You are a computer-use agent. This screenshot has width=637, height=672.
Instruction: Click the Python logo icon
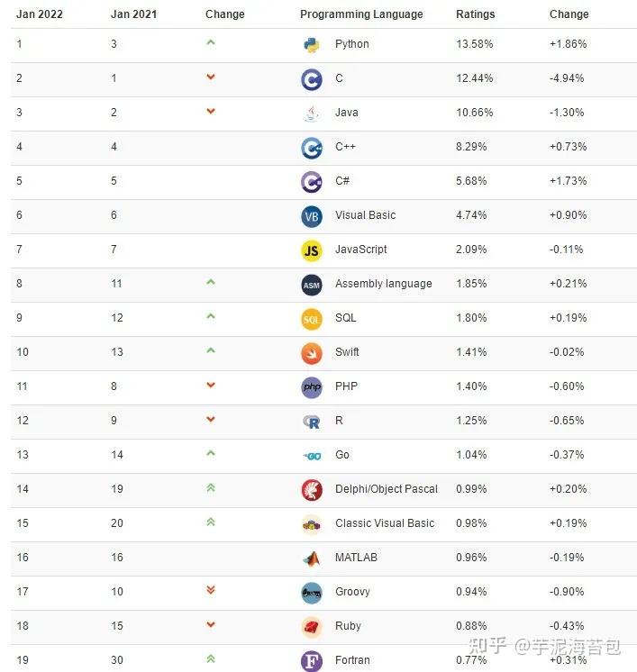[x=312, y=44]
